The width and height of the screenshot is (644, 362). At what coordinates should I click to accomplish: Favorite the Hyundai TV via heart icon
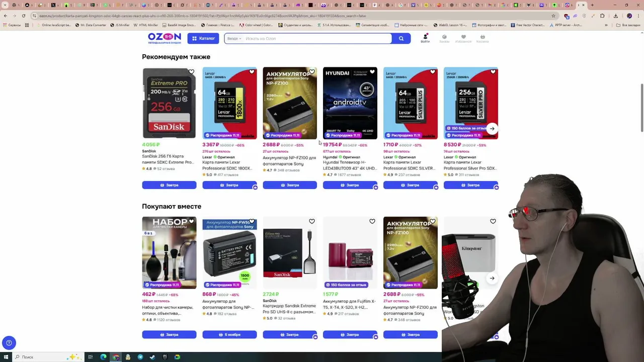tap(372, 72)
